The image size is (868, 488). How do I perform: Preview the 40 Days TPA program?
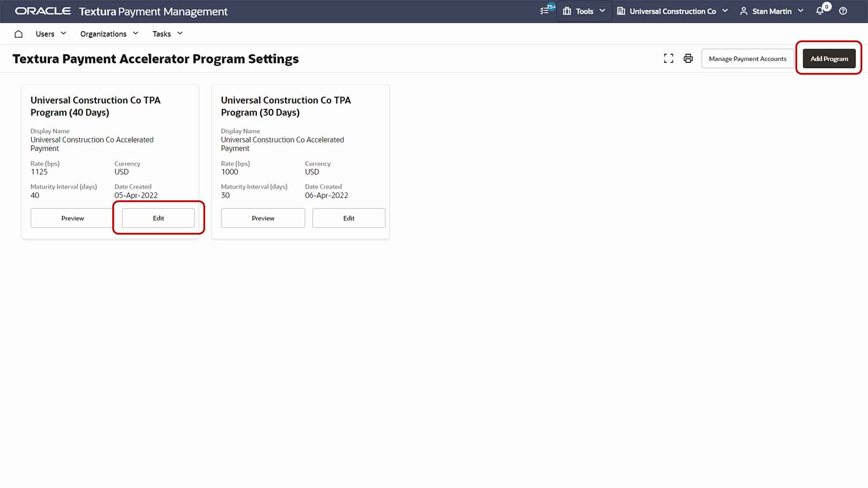(72, 218)
